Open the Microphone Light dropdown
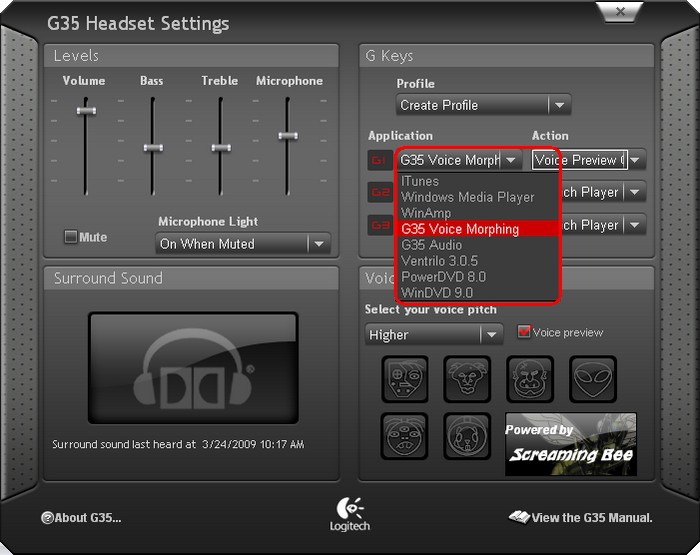700x555 pixels. click(243, 244)
